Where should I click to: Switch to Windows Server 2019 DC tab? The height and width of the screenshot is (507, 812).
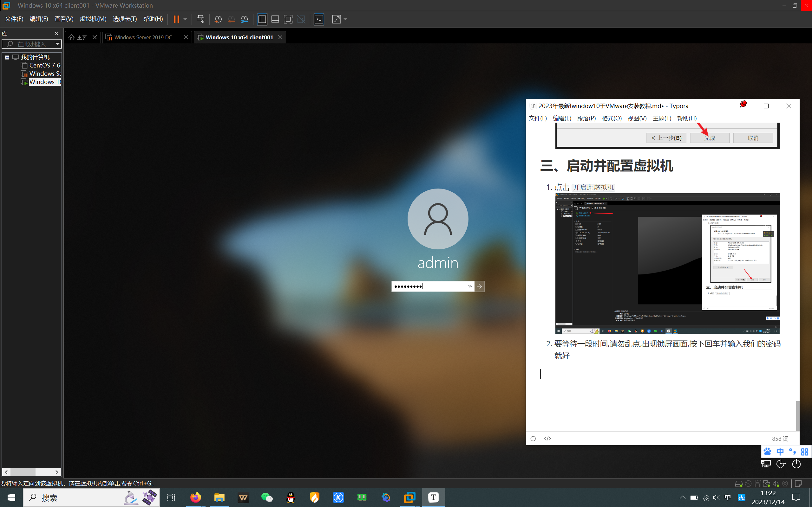[143, 37]
